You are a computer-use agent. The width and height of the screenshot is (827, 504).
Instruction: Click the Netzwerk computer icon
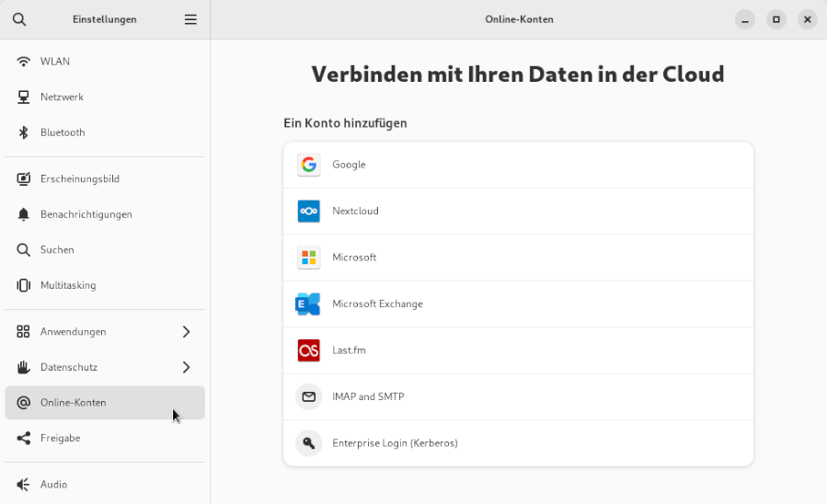[x=23, y=97]
